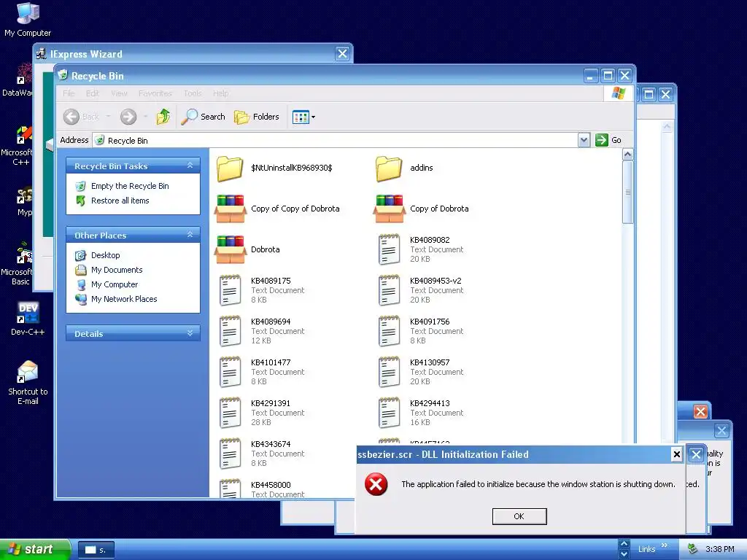
Task: Open the My Computer desktop icon
Action: tap(28, 20)
